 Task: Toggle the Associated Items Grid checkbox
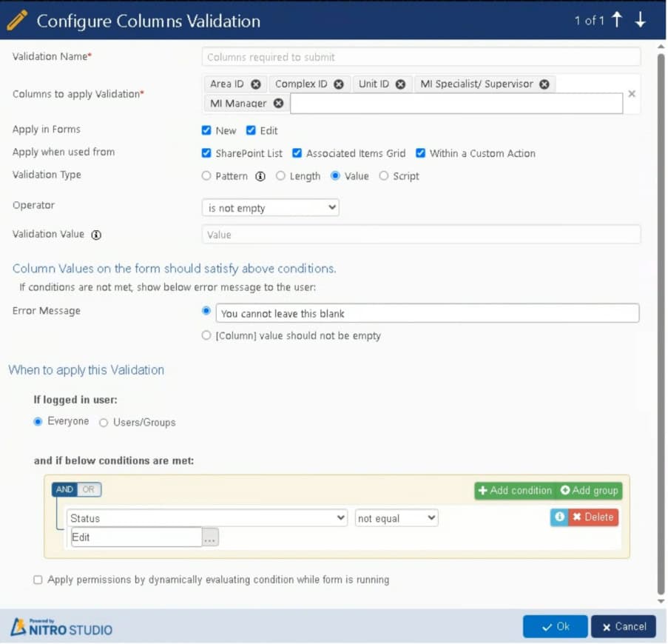point(297,153)
